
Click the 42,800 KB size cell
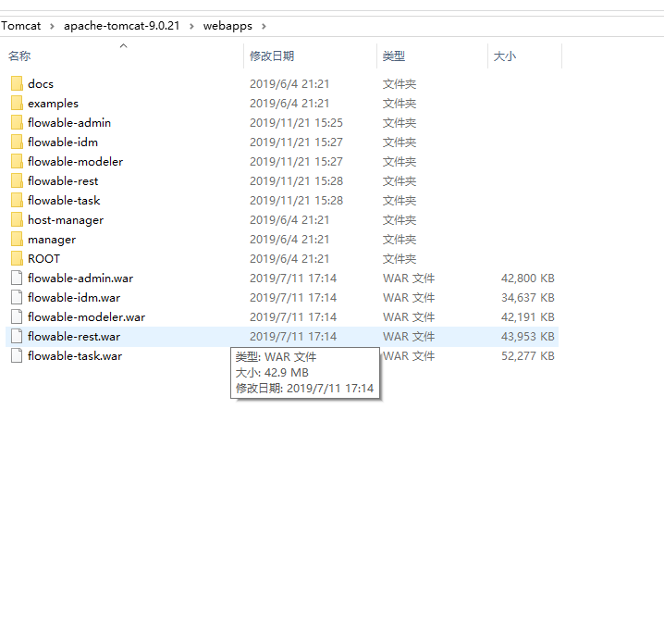pyautogui.click(x=528, y=279)
